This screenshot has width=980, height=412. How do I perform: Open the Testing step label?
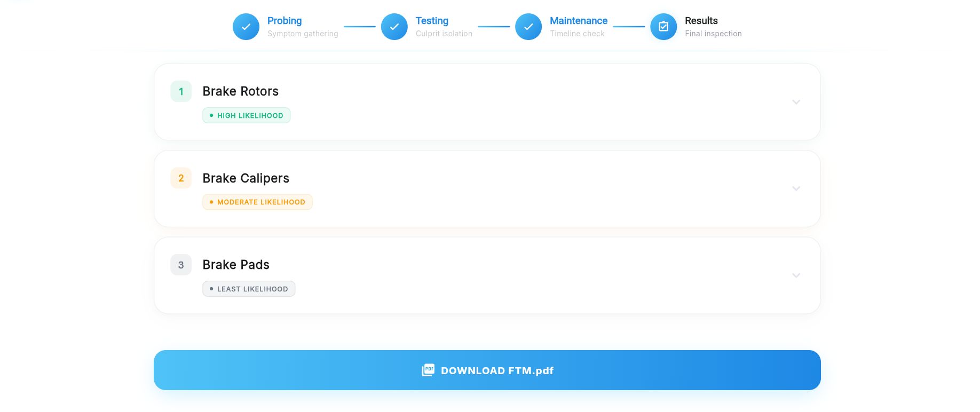pyautogui.click(x=432, y=21)
